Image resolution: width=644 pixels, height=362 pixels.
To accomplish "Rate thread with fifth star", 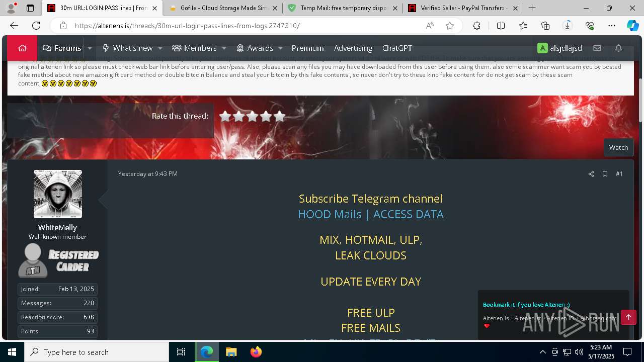I will pyautogui.click(x=279, y=116).
